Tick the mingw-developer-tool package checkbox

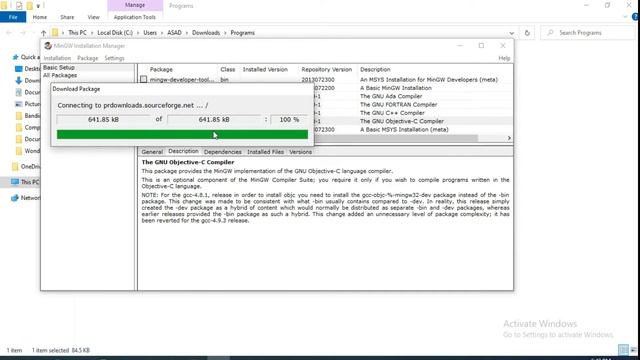(144, 79)
